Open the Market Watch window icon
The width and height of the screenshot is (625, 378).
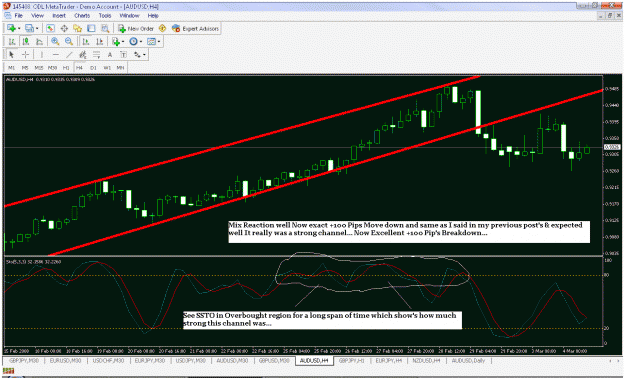coord(50,28)
